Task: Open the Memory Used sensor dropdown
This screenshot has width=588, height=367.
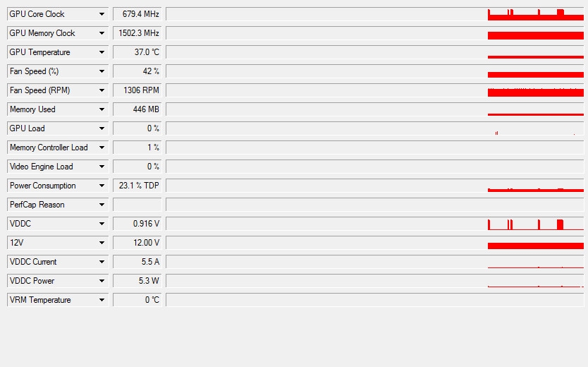Action: tap(102, 109)
